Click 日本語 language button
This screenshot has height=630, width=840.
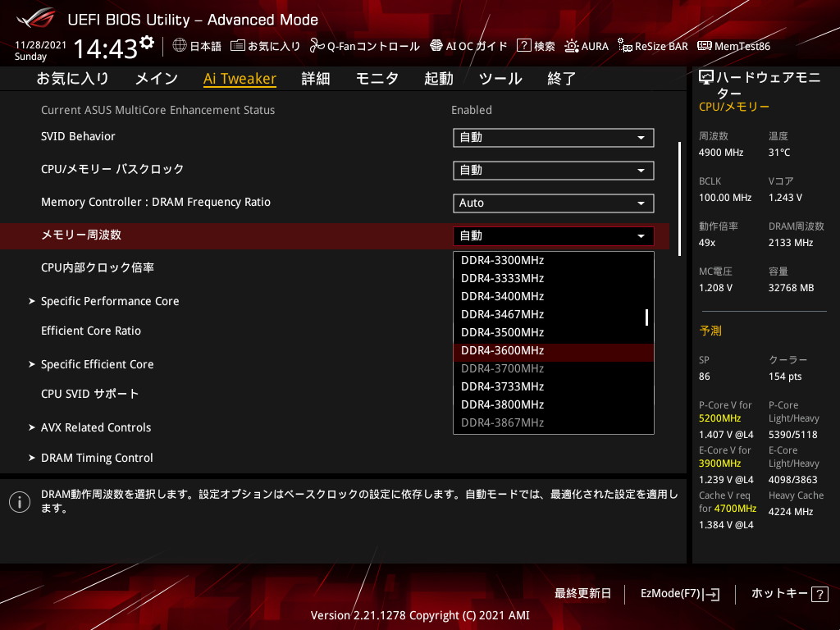(x=197, y=46)
